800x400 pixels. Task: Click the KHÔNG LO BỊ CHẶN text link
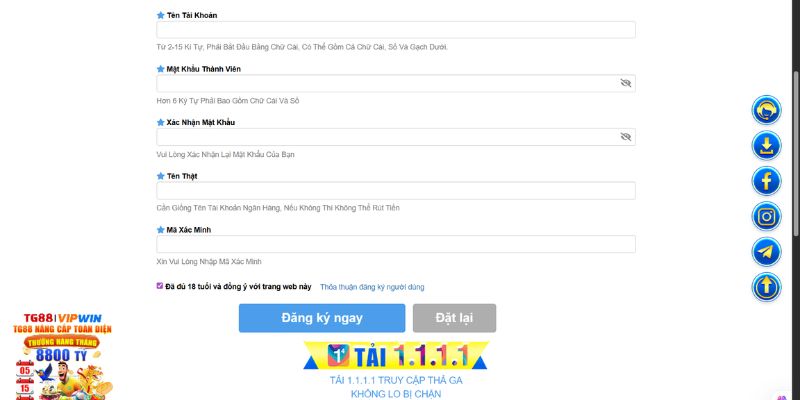(396, 394)
